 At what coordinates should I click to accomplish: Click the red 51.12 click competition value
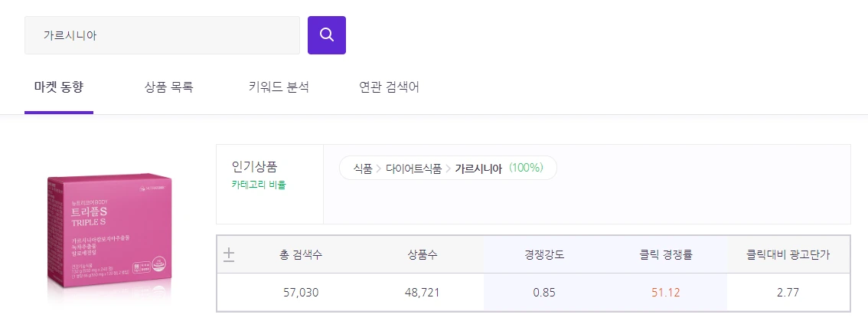pos(665,292)
